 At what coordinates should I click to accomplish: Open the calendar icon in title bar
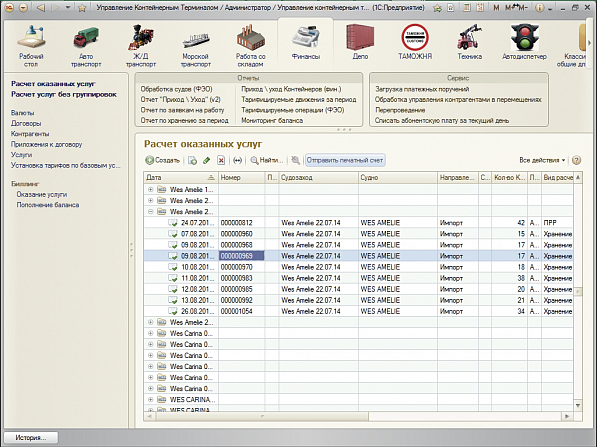(480, 7)
